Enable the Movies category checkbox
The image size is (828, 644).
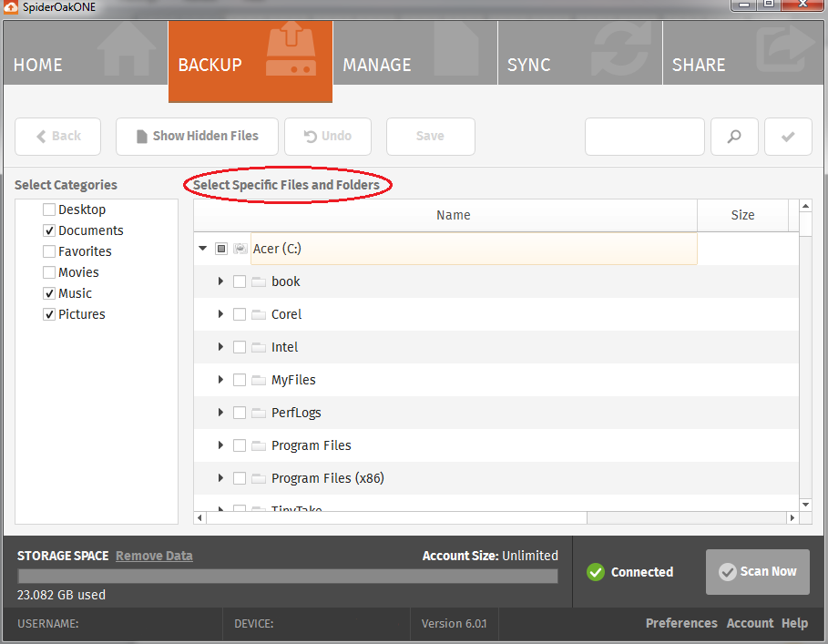tap(49, 272)
